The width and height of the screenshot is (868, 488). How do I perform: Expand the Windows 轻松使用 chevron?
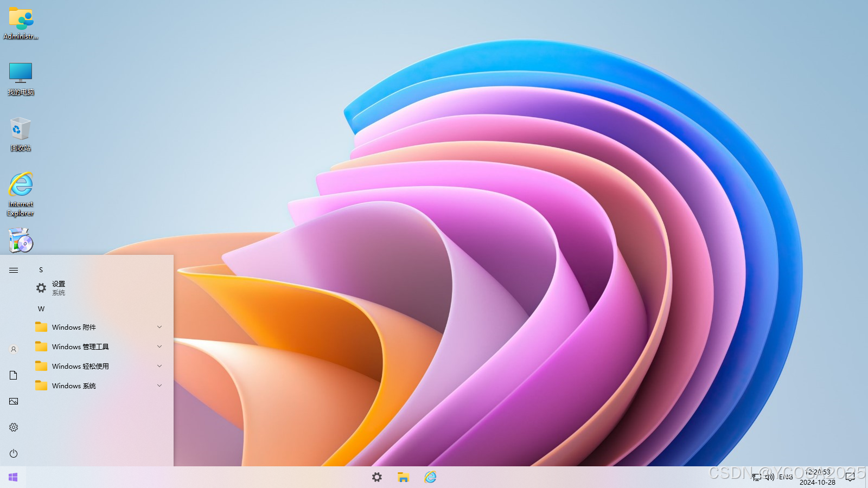159,366
